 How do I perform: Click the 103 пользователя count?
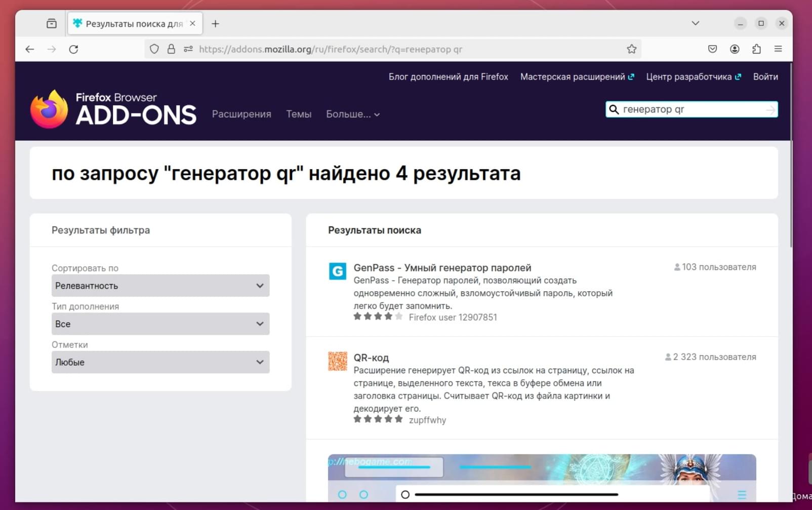point(715,267)
